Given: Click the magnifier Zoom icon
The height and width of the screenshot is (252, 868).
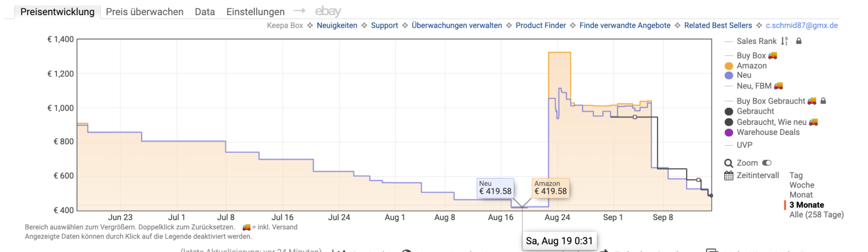Looking at the screenshot, I should click(x=729, y=163).
